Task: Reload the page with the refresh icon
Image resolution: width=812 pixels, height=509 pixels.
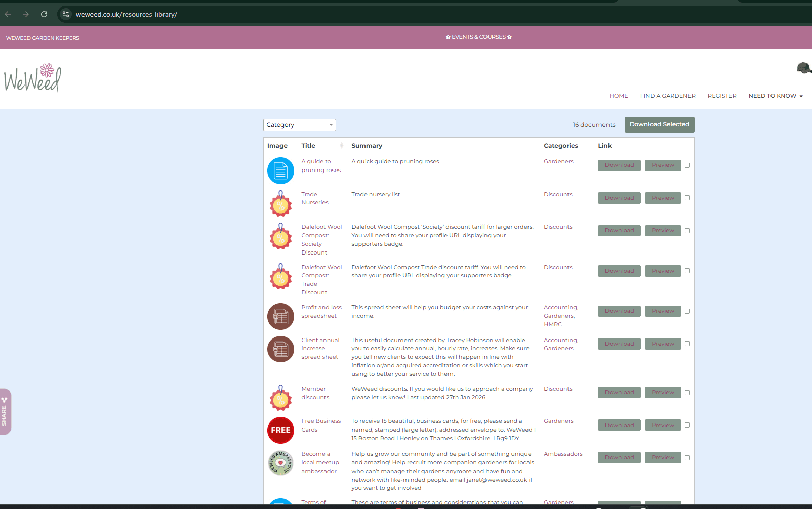Action: [x=44, y=14]
